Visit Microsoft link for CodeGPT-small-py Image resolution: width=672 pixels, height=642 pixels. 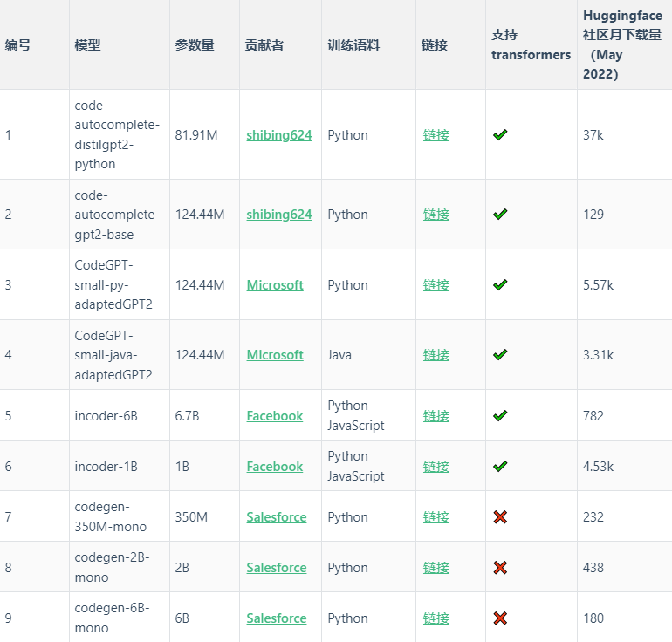275,285
